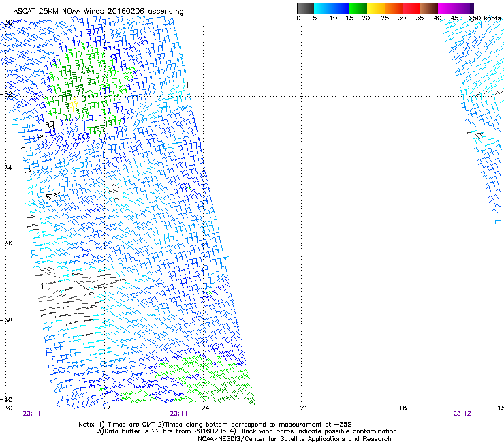
Task: Click the -18 longitude axis label
Action: tap(400, 408)
